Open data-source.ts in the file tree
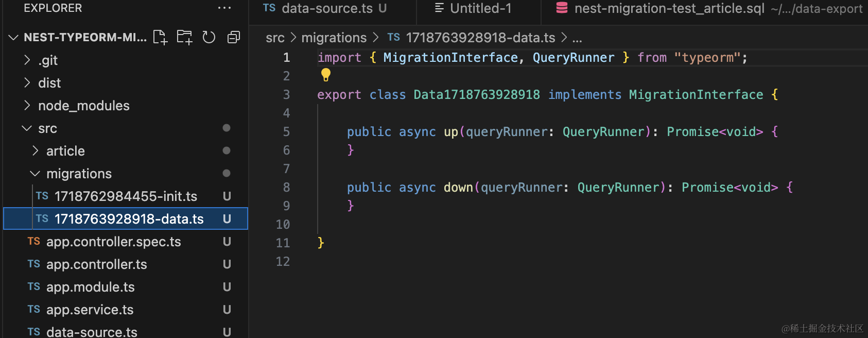Viewport: 868px width, 338px height. pyautogui.click(x=126, y=331)
